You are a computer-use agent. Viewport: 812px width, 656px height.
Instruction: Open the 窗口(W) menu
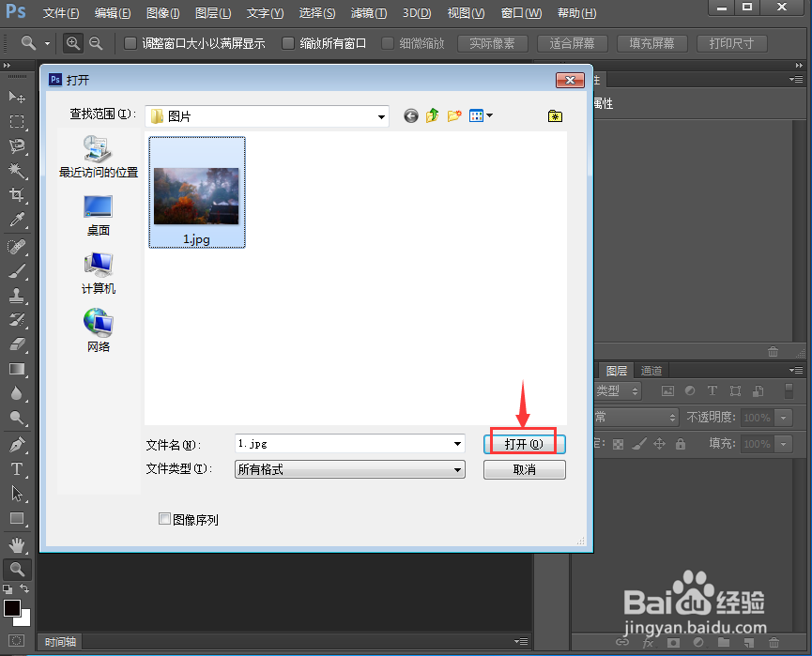tap(521, 13)
